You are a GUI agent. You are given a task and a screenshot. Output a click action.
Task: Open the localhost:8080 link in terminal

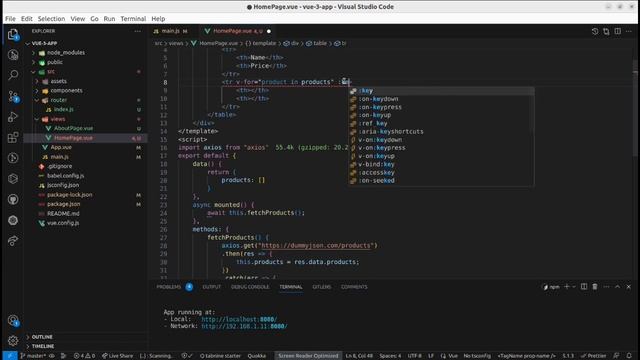pos(239,319)
